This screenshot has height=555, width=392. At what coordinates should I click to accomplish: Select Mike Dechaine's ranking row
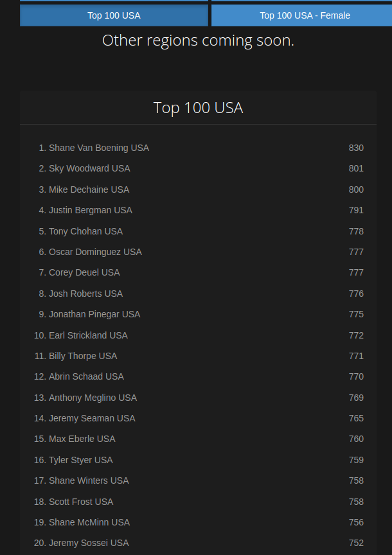pyautogui.click(x=89, y=189)
